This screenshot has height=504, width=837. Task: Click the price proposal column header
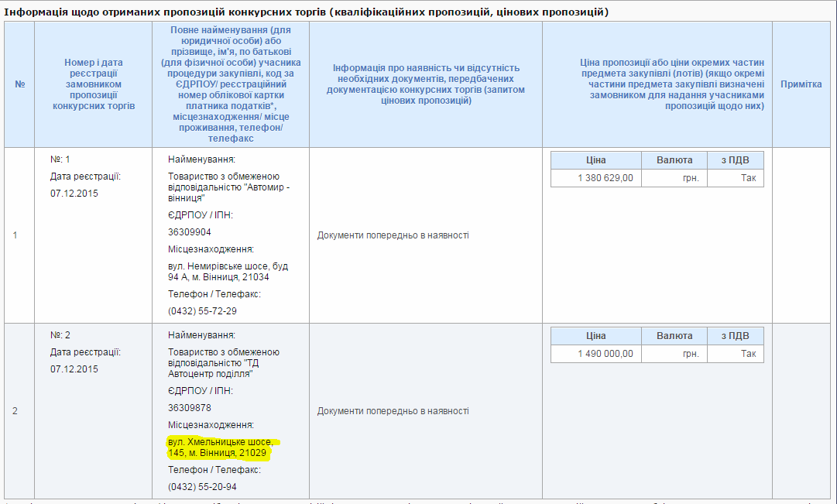[x=657, y=84]
